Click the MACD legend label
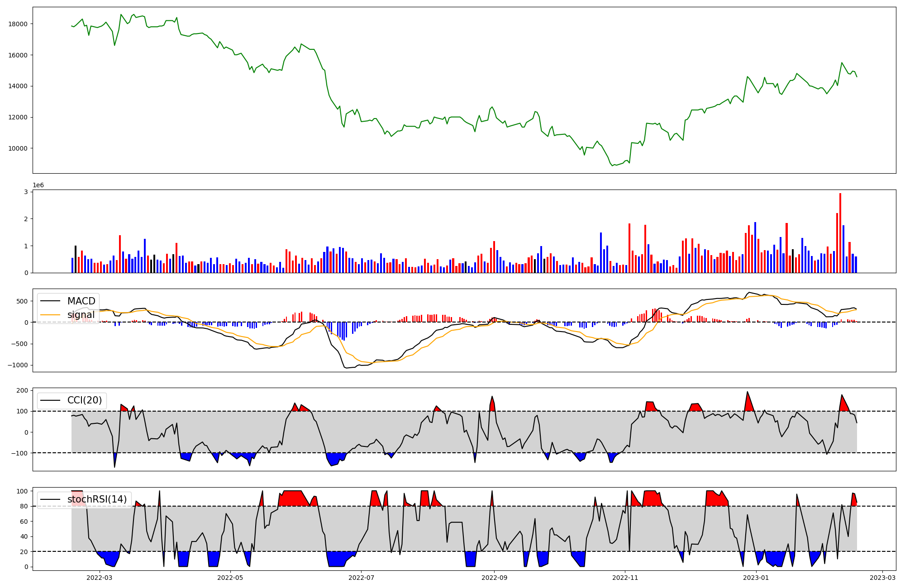The image size is (905, 588). pyautogui.click(x=81, y=301)
